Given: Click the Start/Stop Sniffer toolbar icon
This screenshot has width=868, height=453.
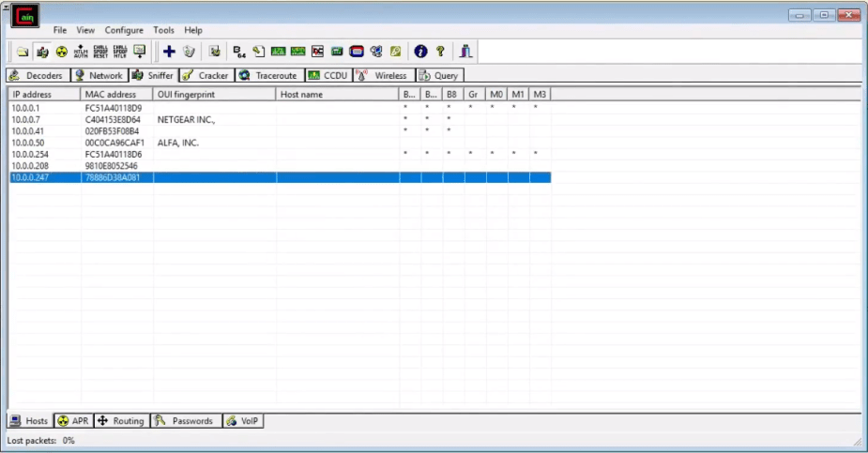Looking at the screenshot, I should click(x=42, y=52).
